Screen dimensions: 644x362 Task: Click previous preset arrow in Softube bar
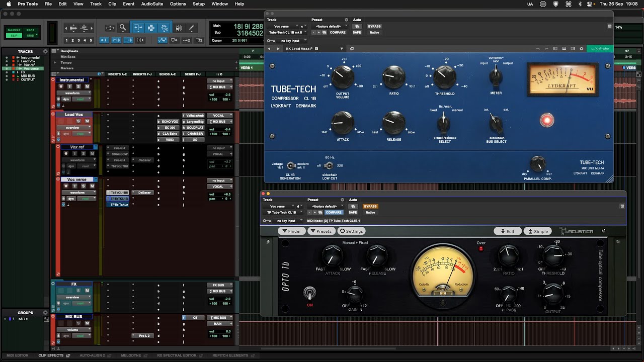(x=269, y=49)
